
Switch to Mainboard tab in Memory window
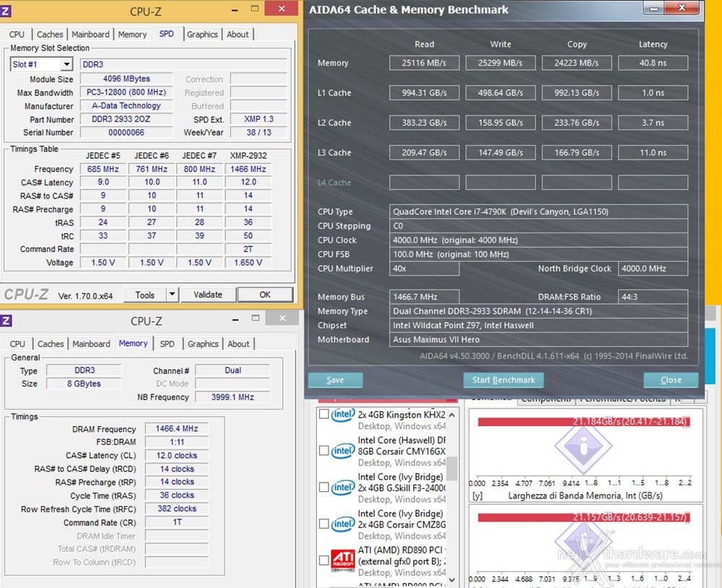click(91, 344)
